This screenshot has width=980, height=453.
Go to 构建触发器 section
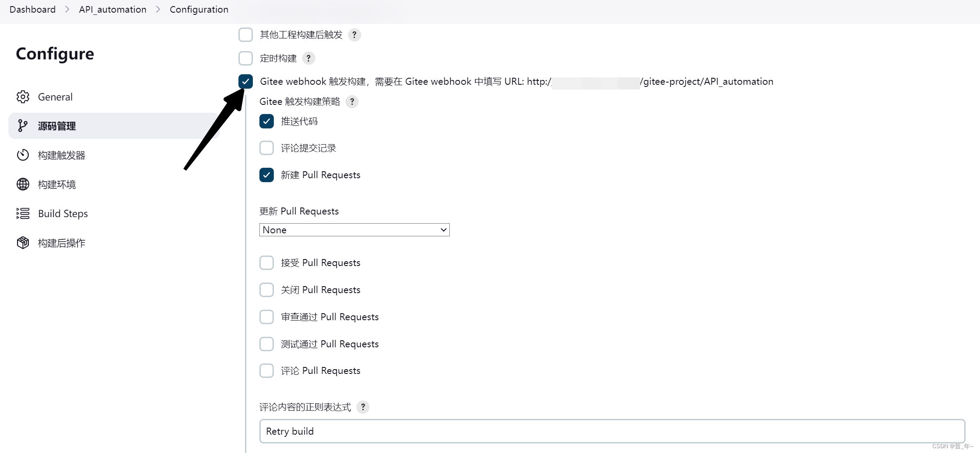(x=114, y=155)
